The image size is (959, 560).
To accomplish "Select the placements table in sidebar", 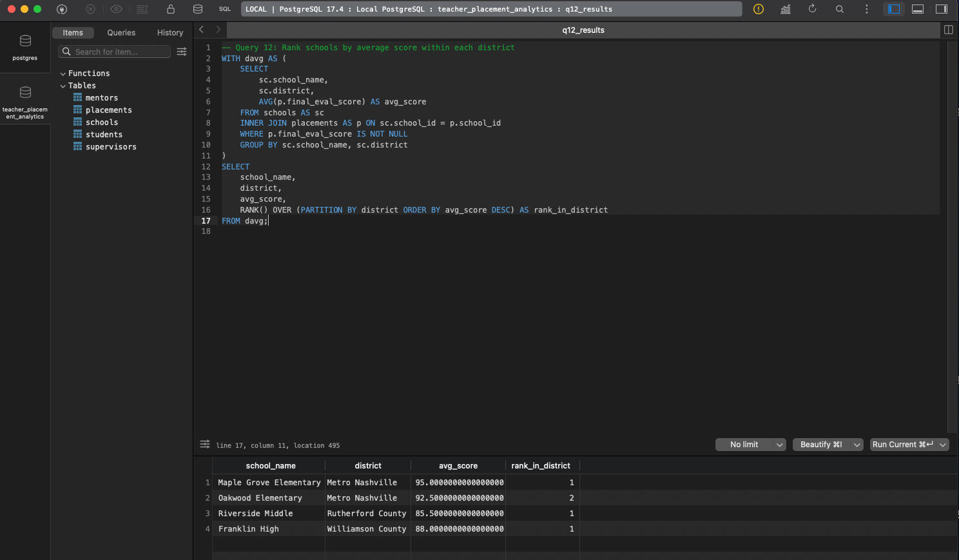I will 108,110.
